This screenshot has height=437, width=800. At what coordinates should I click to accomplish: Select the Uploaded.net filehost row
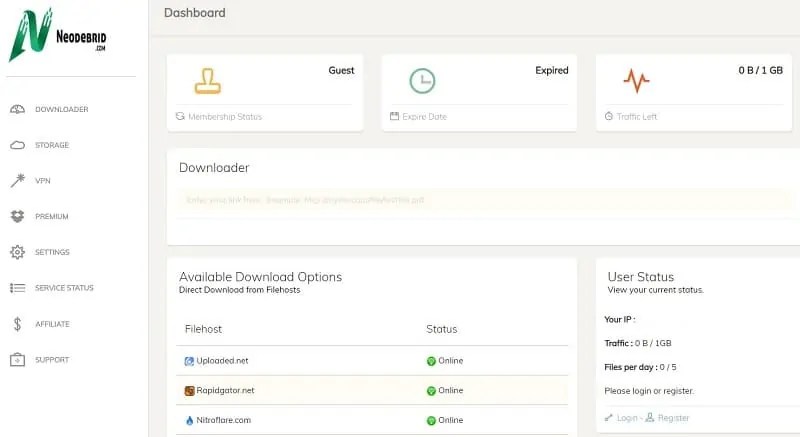coord(222,360)
